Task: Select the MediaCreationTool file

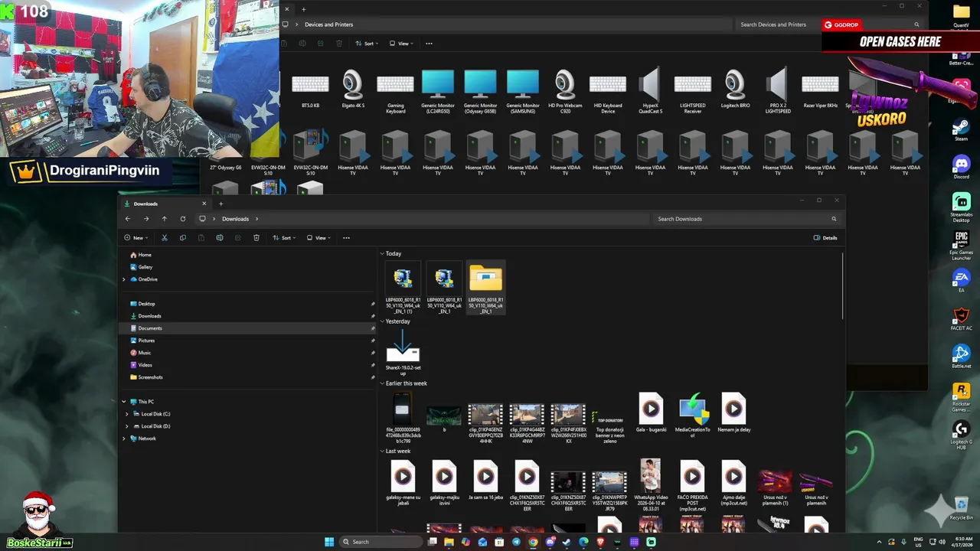Action: [692, 416]
